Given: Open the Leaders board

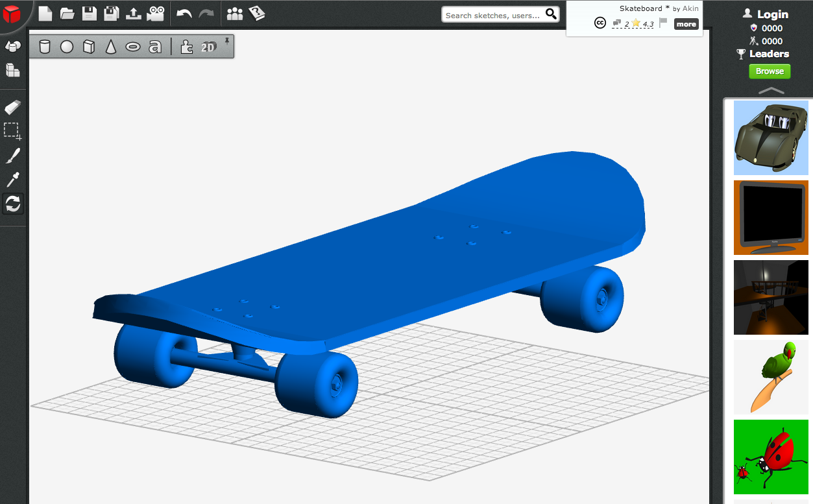Looking at the screenshot, I should click(769, 54).
